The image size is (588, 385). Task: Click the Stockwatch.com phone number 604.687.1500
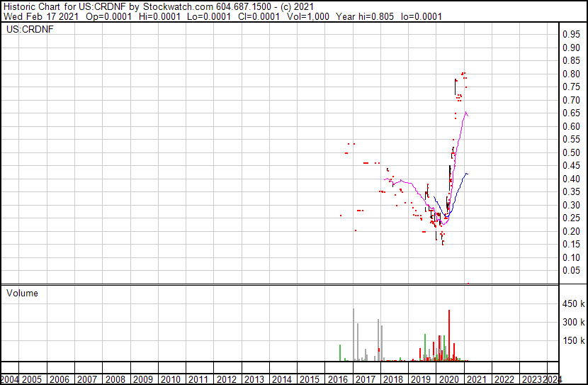point(244,6)
